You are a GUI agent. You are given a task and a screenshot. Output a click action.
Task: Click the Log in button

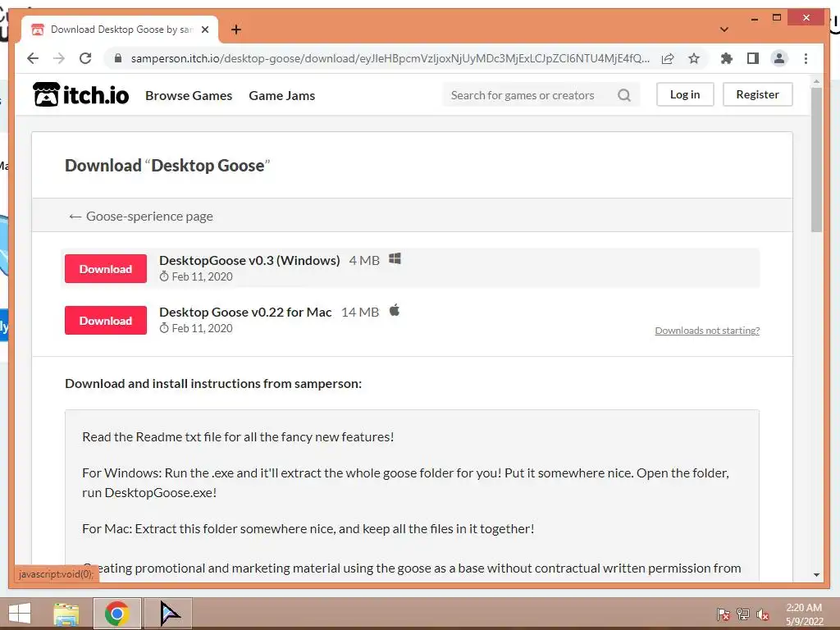tap(685, 94)
